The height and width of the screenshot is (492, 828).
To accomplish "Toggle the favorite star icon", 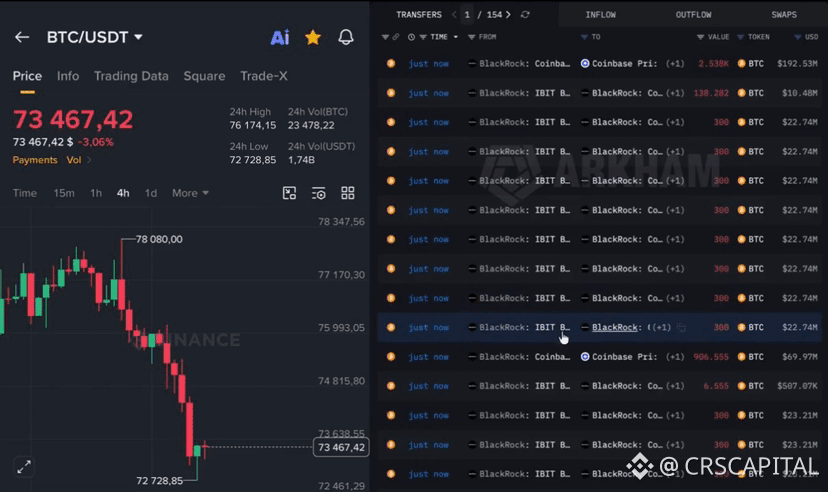I will click(313, 37).
